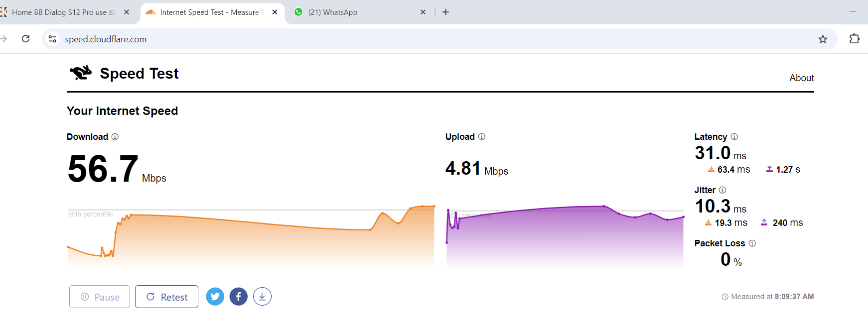Click the 0 % packet loss value
The height and width of the screenshot is (322, 868).
731,259
